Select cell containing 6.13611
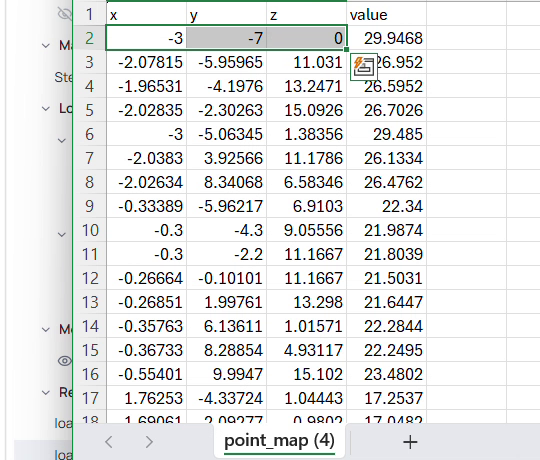 click(227, 326)
